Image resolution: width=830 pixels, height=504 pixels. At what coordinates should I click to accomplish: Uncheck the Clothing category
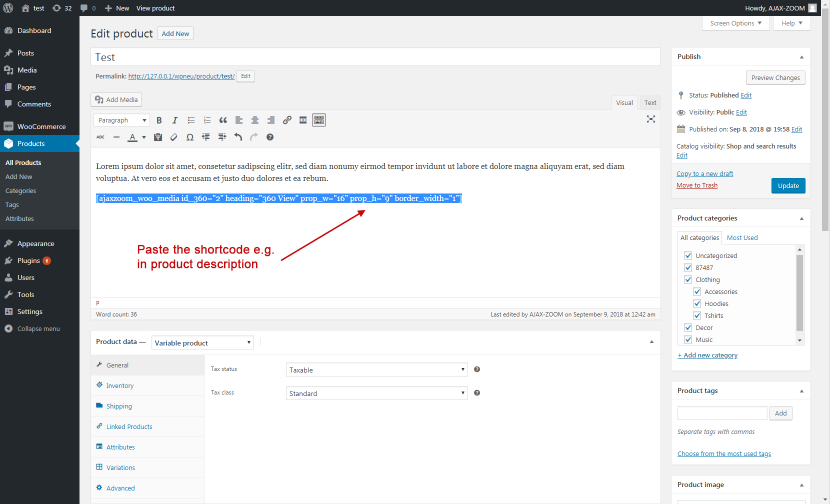click(688, 279)
